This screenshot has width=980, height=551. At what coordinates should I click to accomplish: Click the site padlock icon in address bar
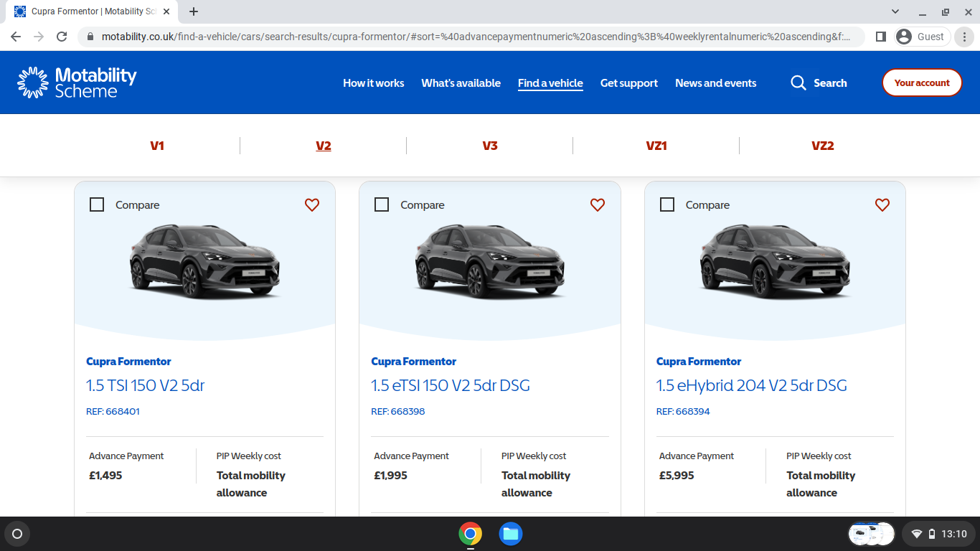click(90, 37)
